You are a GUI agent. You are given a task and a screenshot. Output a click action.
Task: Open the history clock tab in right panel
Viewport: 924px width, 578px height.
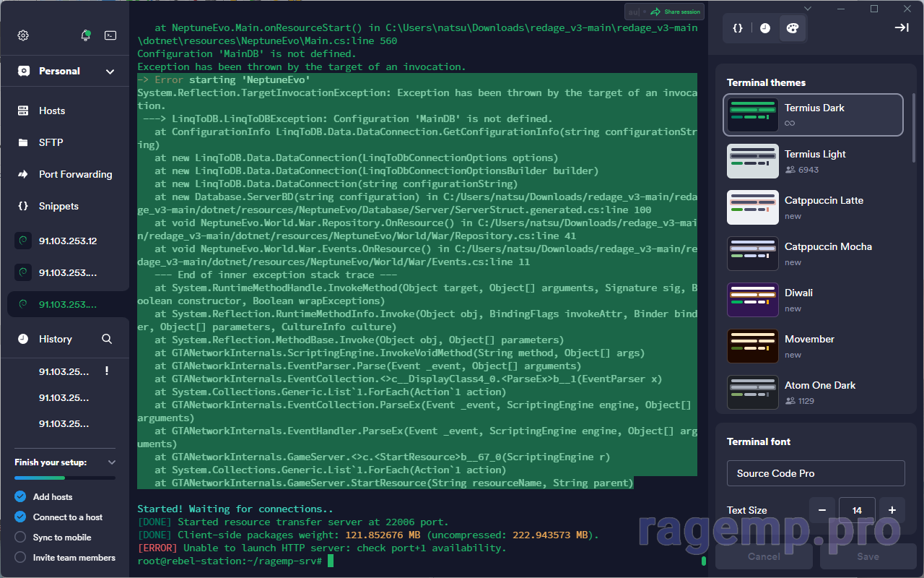point(764,28)
